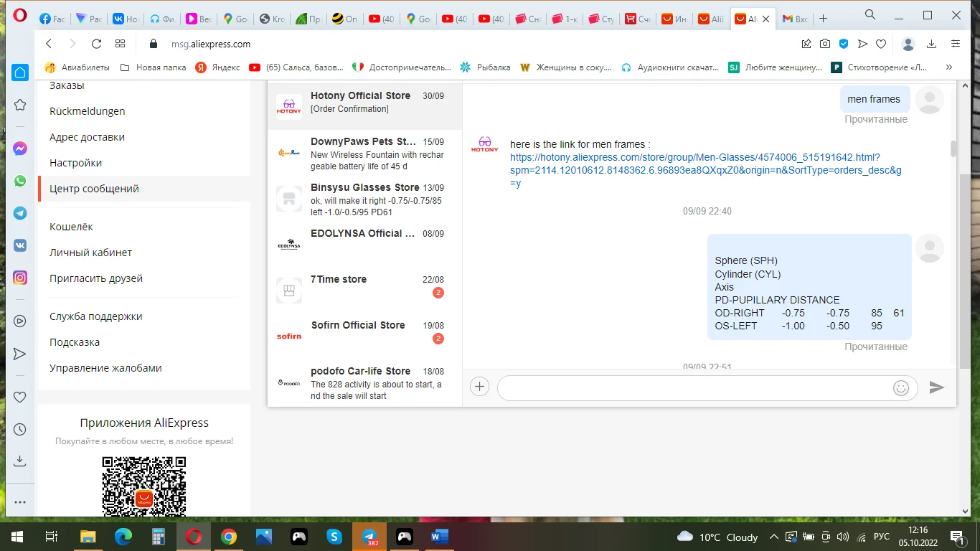
Task: Open Настройки in the account menu
Action: (x=75, y=163)
